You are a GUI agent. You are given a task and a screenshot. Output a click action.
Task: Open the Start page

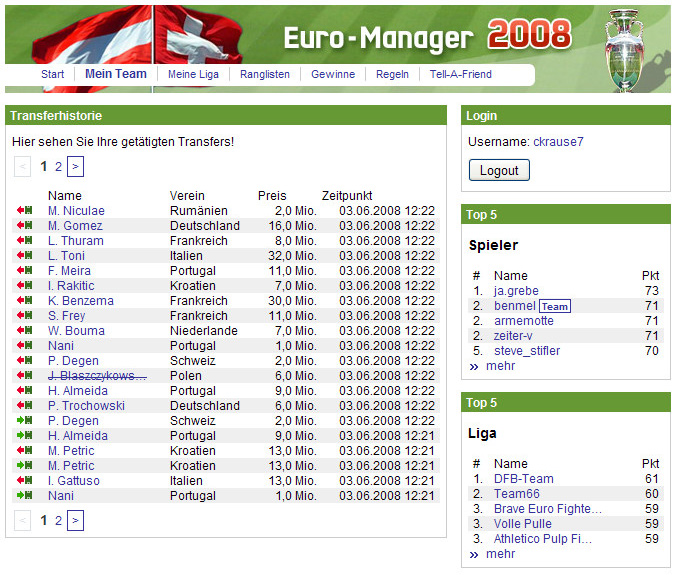(x=53, y=74)
